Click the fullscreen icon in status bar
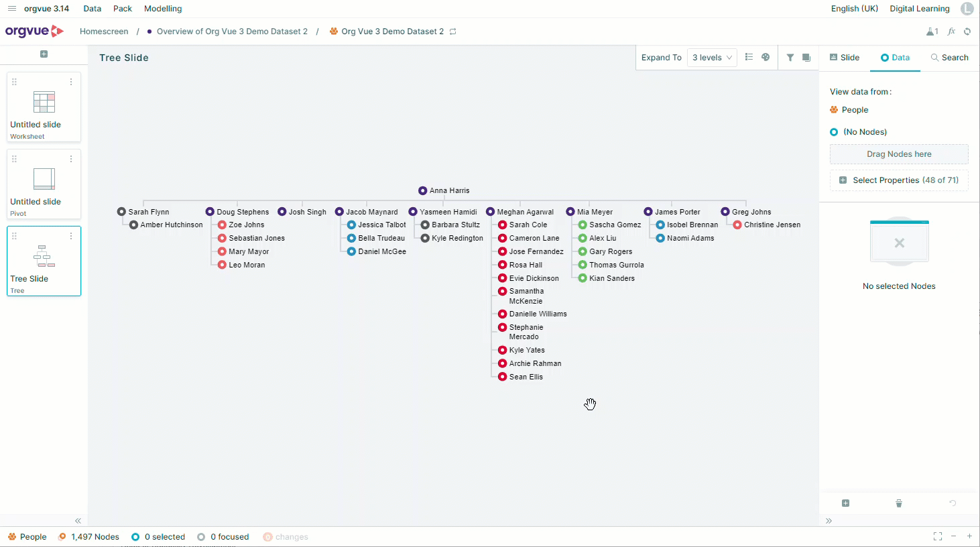The image size is (980, 547). [938, 536]
